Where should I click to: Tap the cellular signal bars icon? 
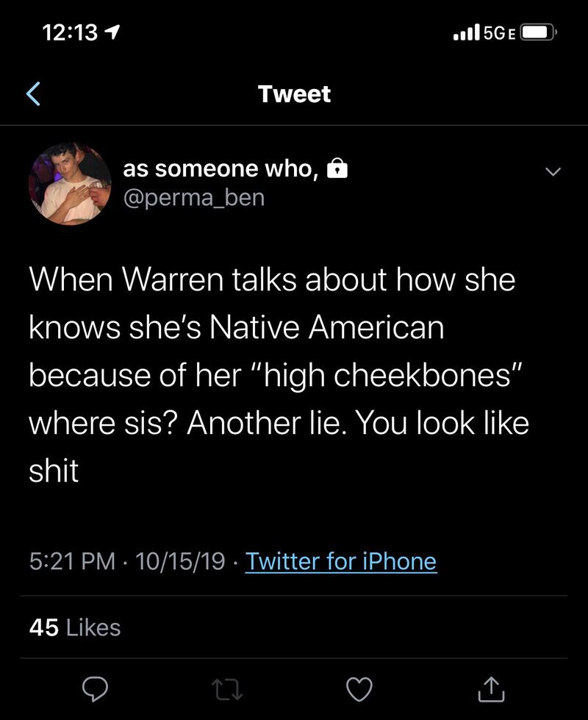tap(467, 32)
